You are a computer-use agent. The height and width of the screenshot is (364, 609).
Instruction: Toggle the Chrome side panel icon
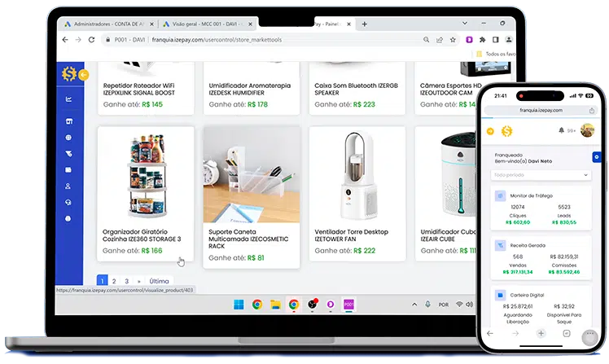(x=496, y=40)
